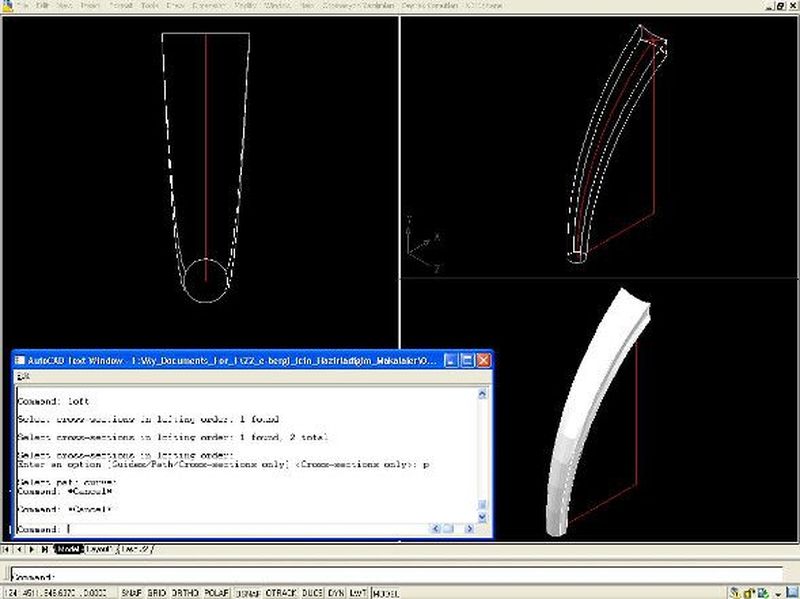
Task: Click the MODEL space button in status bar
Action: point(386,593)
